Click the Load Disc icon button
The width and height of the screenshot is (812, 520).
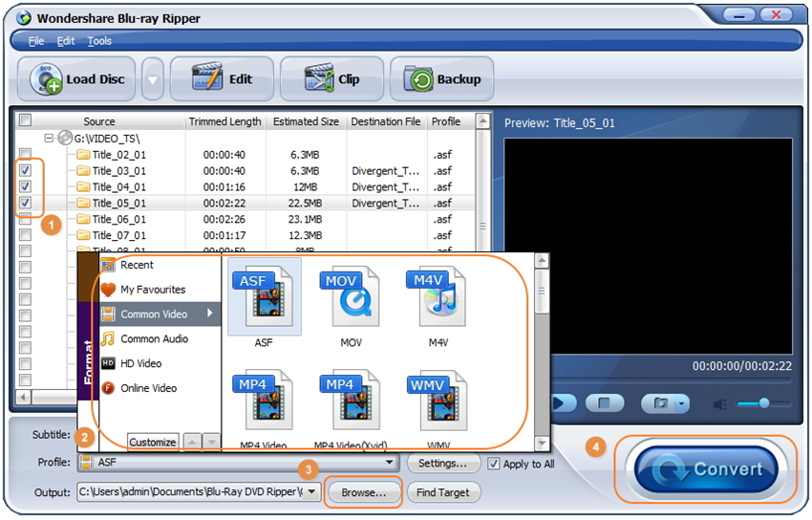click(78, 79)
